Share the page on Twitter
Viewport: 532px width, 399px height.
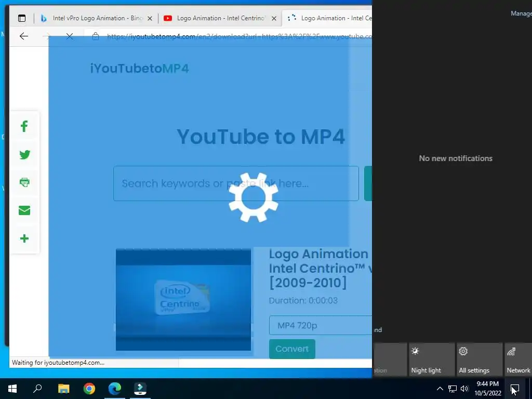point(24,155)
